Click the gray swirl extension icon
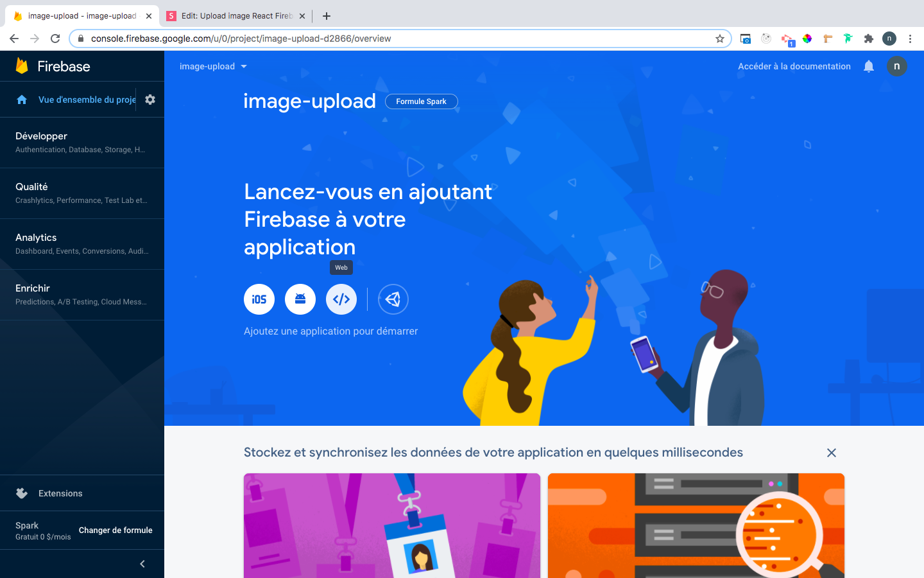 766,39
